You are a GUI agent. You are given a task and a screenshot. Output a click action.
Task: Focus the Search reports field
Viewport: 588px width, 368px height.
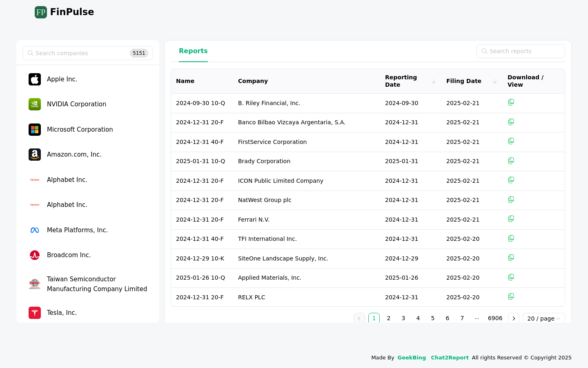coord(521,51)
